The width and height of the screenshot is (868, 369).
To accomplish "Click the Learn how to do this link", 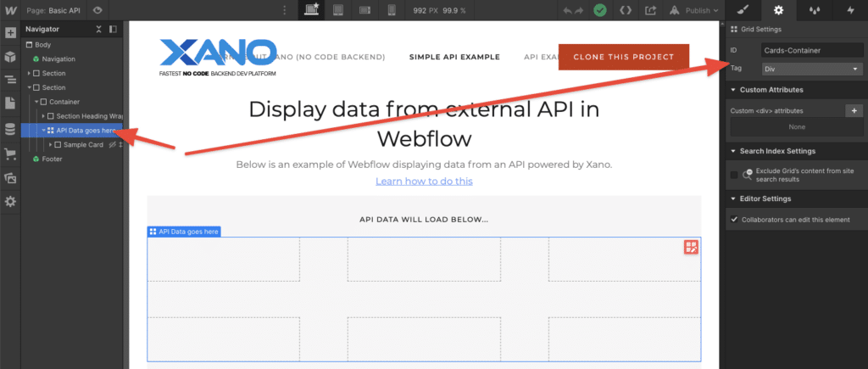I will 424,182.
